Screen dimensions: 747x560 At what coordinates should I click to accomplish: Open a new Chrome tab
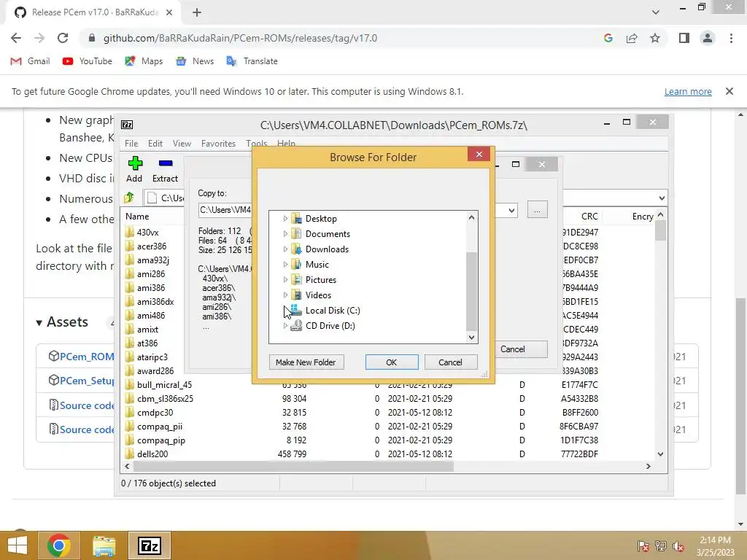click(197, 12)
